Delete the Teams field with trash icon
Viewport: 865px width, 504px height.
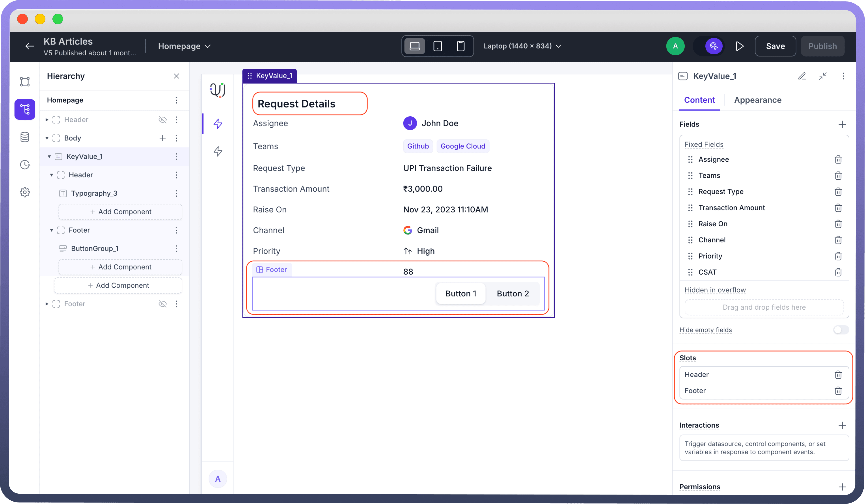tap(838, 176)
